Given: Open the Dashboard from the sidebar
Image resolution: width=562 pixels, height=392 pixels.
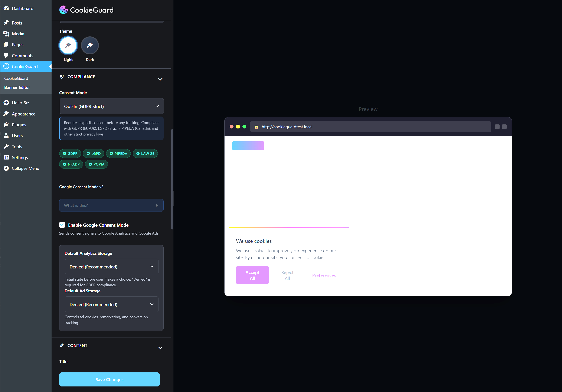Looking at the screenshot, I should tap(6, 8).
